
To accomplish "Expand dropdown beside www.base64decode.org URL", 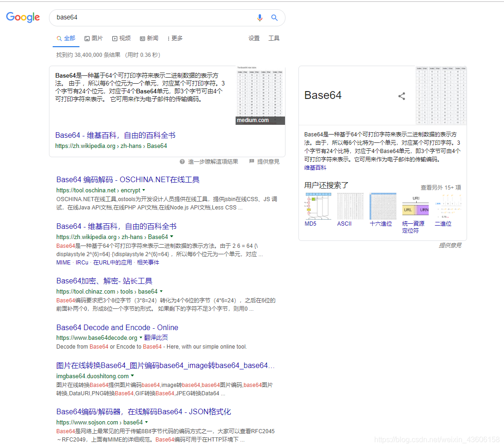I will [140, 338].
